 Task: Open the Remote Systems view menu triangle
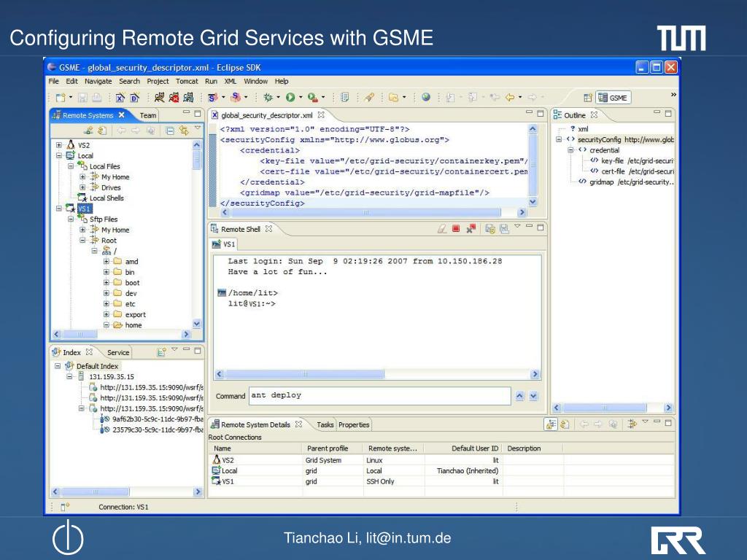[198, 128]
